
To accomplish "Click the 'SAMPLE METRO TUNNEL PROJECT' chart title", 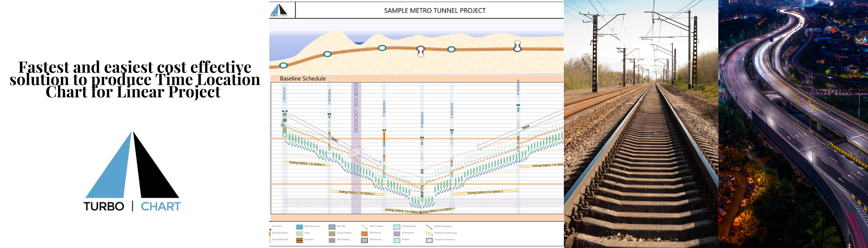I will [x=435, y=10].
